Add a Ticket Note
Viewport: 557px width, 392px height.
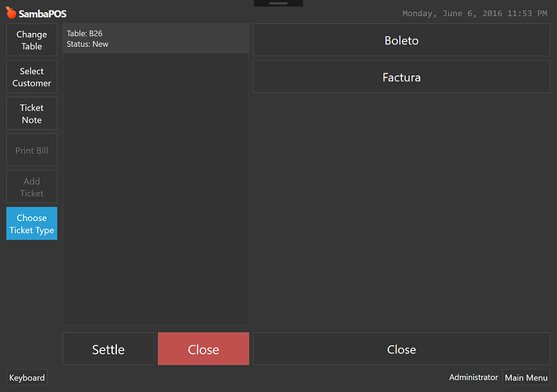click(x=31, y=114)
